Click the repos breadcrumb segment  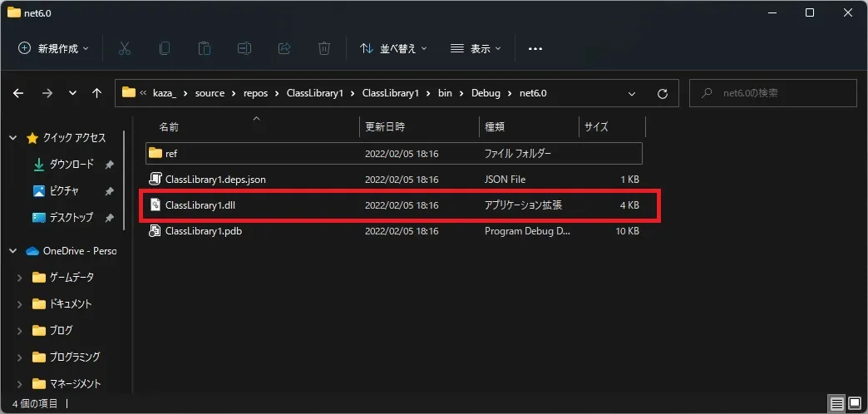pyautogui.click(x=256, y=93)
